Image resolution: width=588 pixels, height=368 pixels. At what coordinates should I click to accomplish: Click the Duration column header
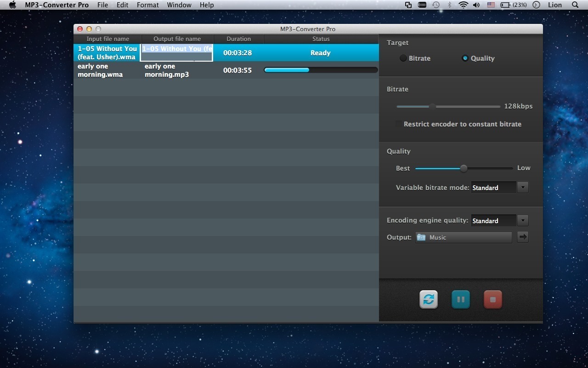[239, 39]
